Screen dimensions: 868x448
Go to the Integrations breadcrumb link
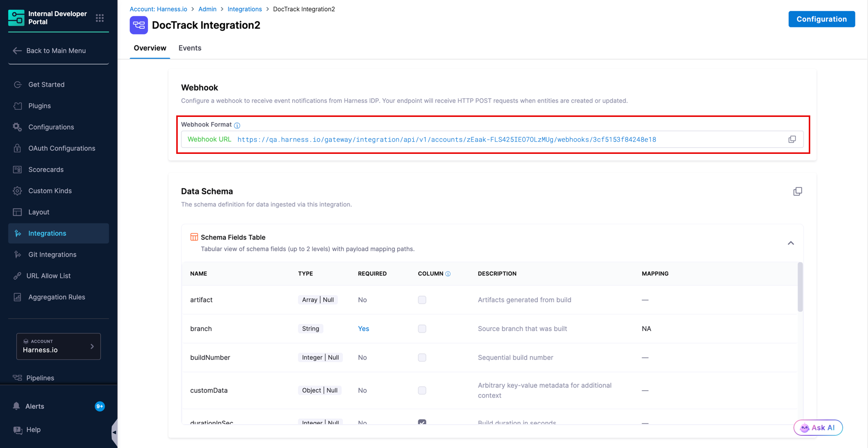[245, 9]
